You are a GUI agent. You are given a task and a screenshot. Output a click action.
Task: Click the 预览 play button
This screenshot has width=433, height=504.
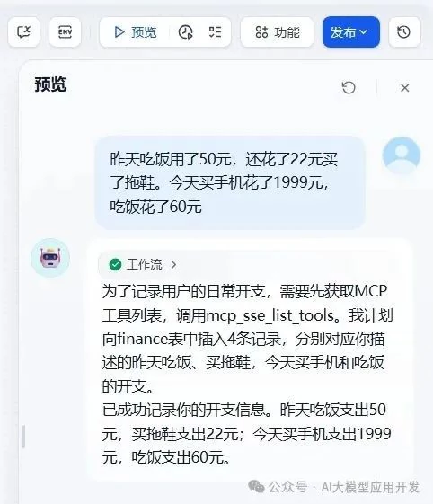[x=136, y=32]
